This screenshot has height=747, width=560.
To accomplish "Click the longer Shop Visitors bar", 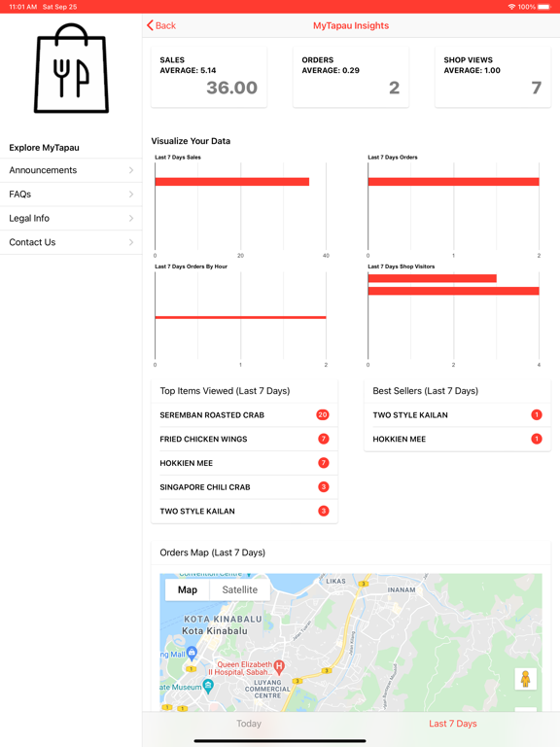I will coord(453,291).
